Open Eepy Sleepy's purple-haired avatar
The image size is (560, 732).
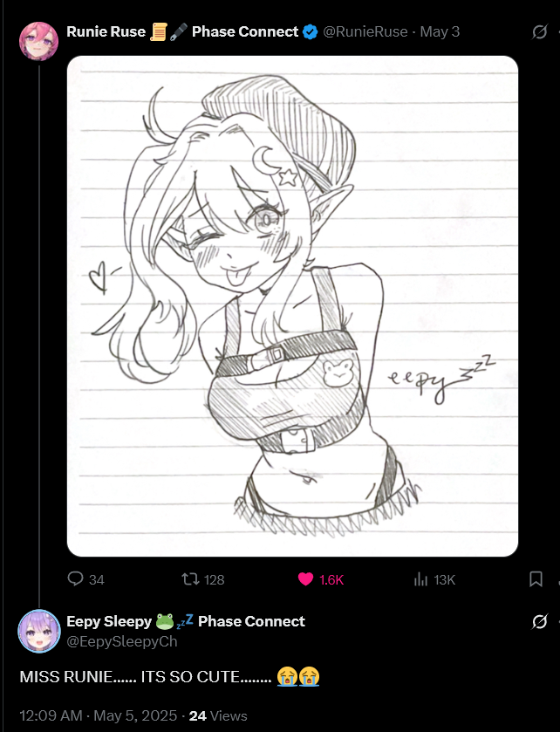click(x=39, y=631)
